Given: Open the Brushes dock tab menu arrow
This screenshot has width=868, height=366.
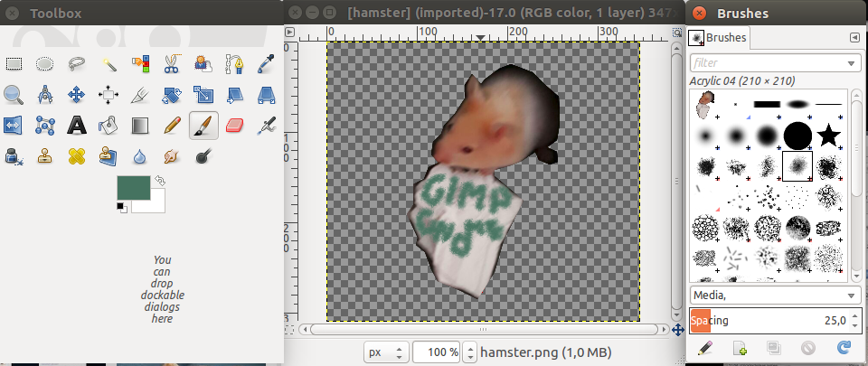Looking at the screenshot, I should coord(854,38).
